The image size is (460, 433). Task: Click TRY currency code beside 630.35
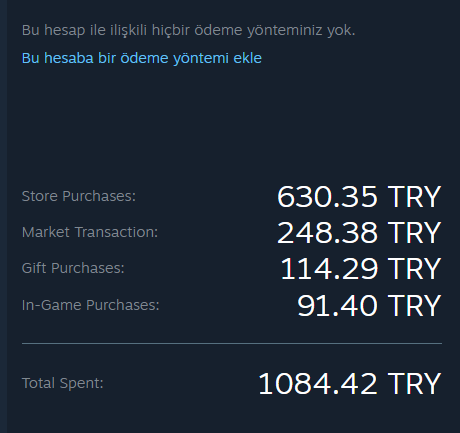414,197
